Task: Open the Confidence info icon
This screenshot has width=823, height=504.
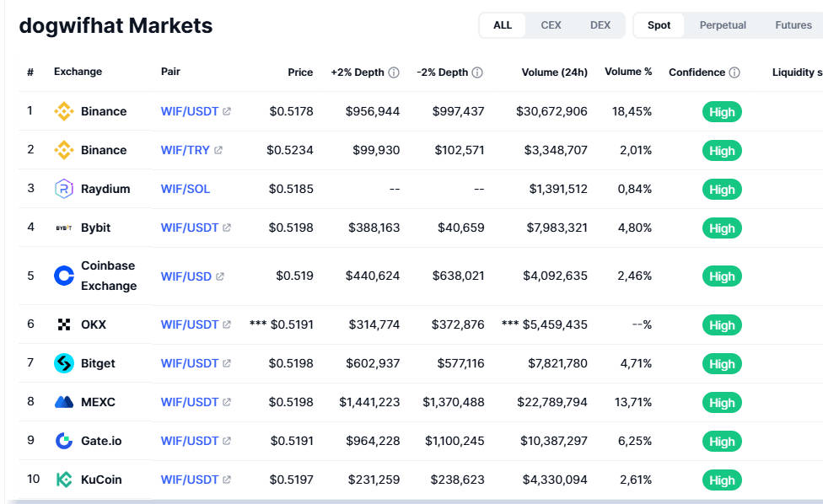Action: [734, 72]
